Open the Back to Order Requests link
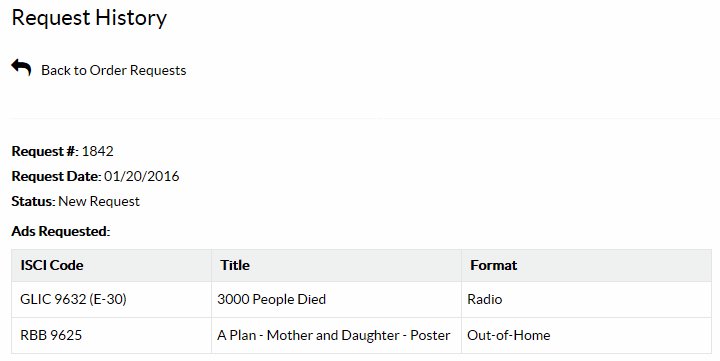 click(x=113, y=70)
